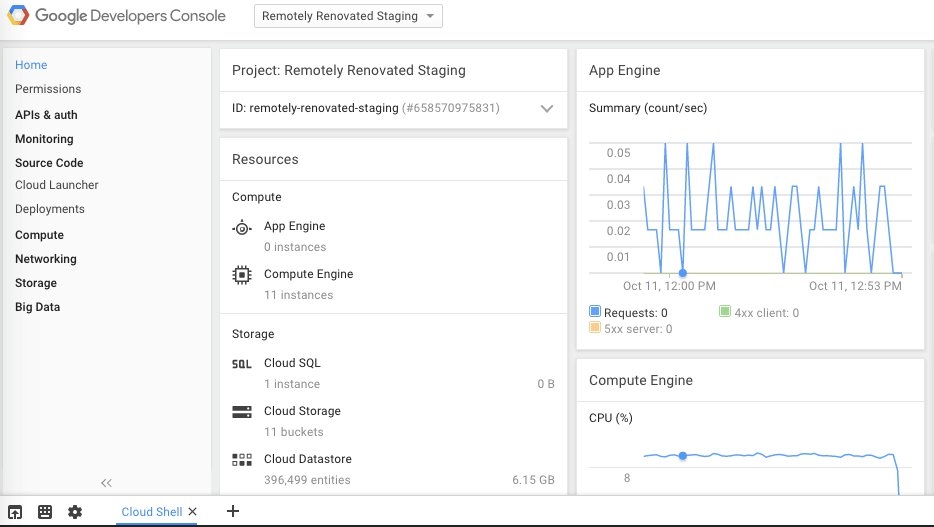This screenshot has height=527, width=934.
Task: Click '396,499 entities' text
Action: click(x=307, y=479)
